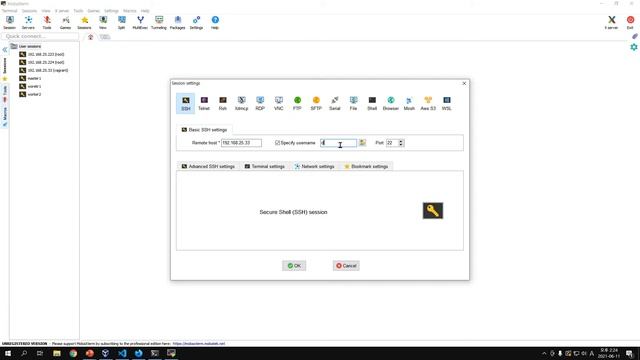Click the settings gear icon at right edge

(x=633, y=47)
